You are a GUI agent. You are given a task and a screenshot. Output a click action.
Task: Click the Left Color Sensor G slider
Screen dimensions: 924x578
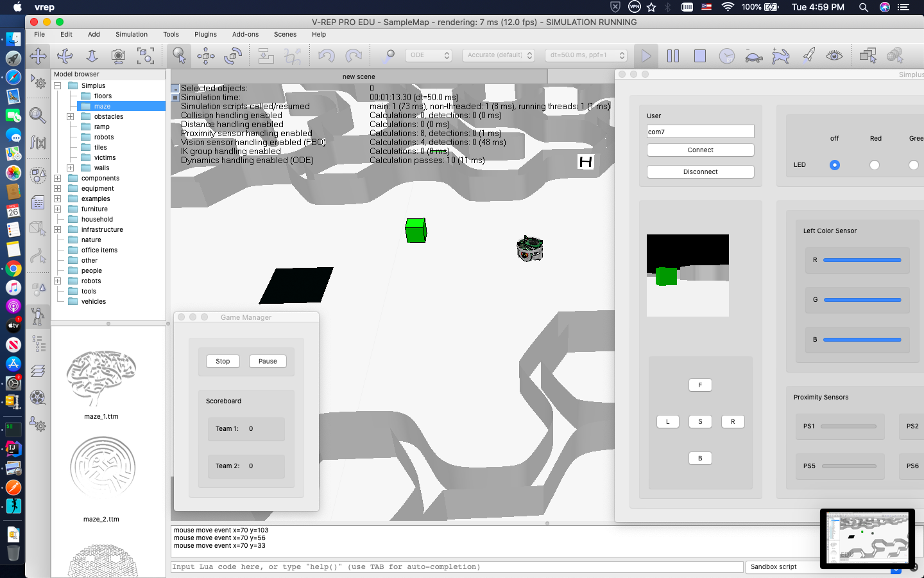point(862,300)
